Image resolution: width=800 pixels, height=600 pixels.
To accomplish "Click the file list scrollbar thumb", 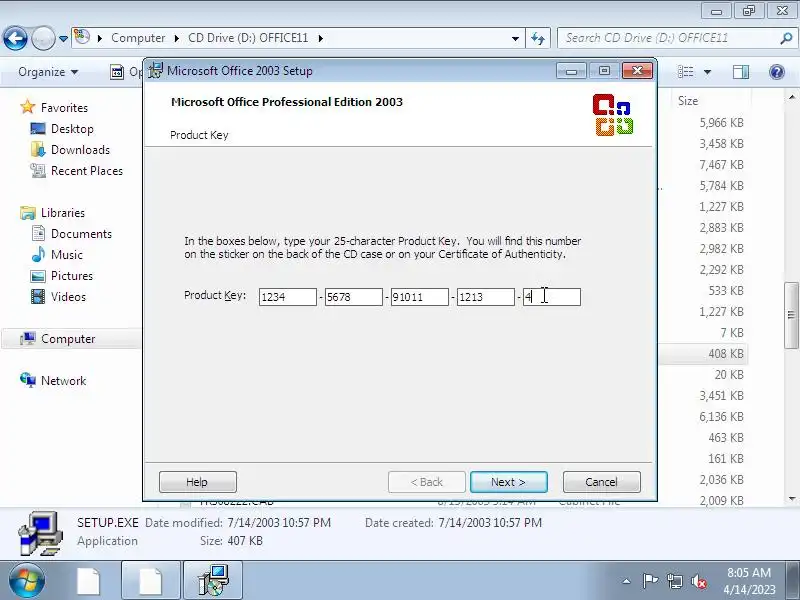I will coord(791,315).
